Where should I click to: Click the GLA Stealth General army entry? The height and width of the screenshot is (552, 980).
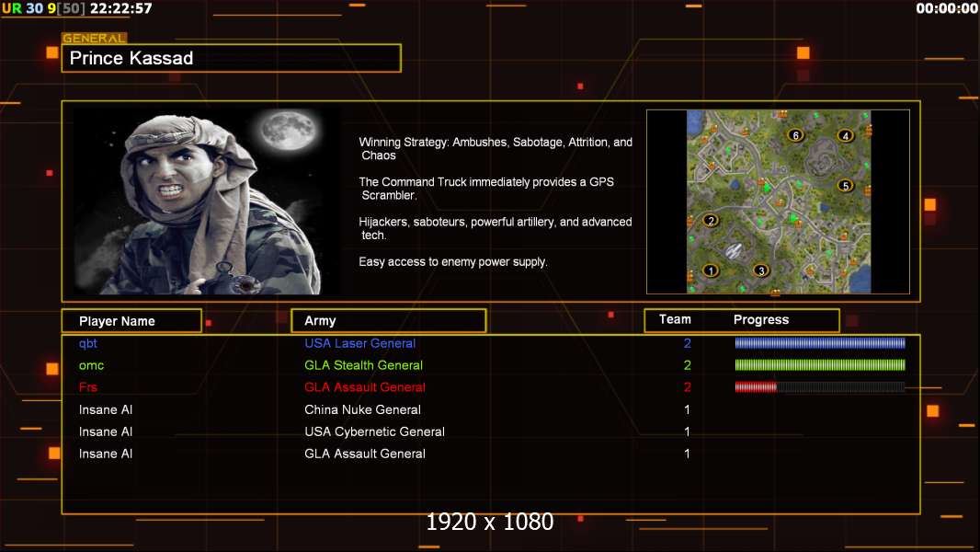pyautogui.click(x=364, y=365)
